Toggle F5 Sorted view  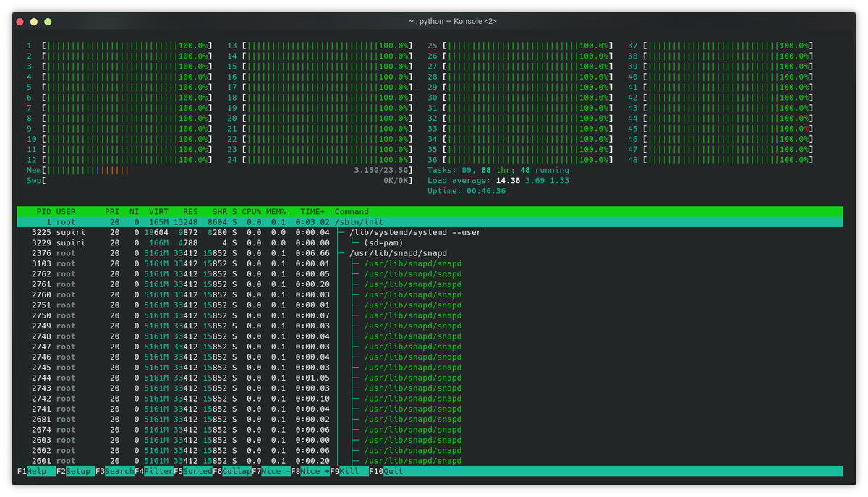pos(192,471)
